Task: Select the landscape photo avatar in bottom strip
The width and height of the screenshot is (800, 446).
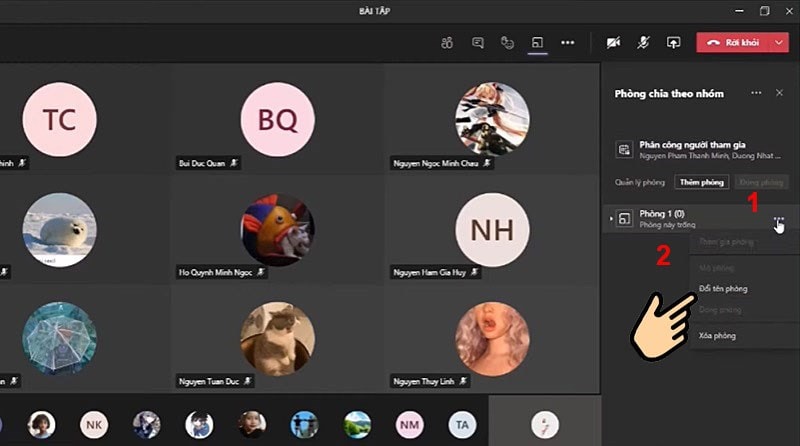Action: pos(357,425)
